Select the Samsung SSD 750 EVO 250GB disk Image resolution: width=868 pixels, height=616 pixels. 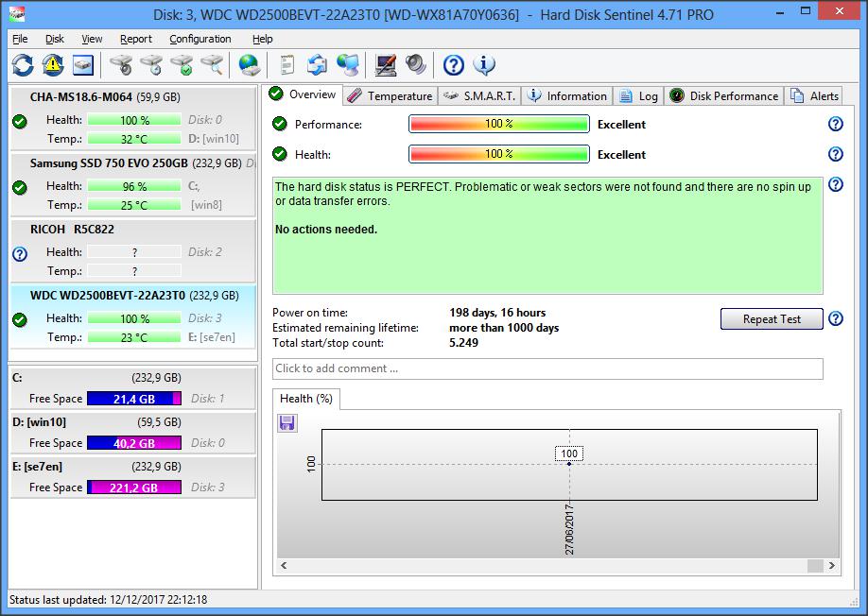[x=133, y=184]
